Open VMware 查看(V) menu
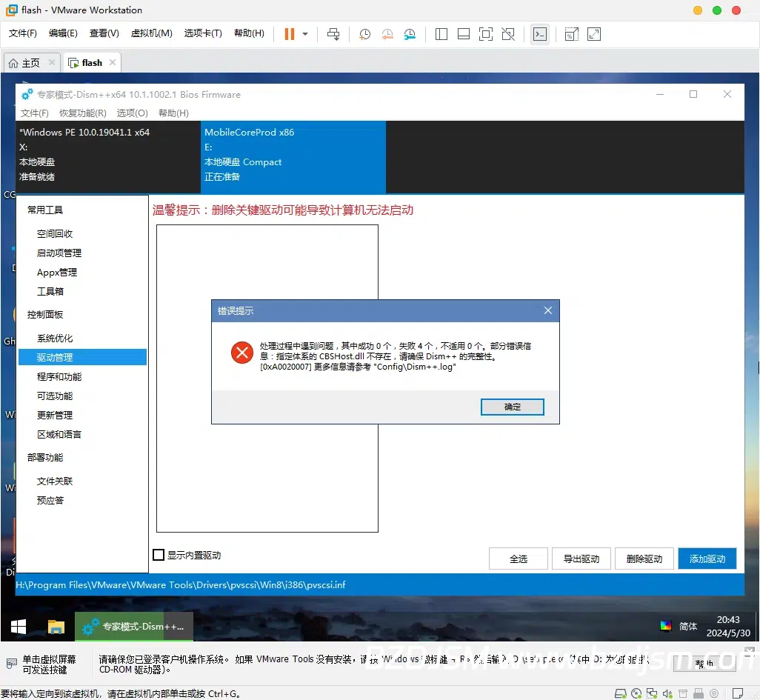The height and width of the screenshot is (700, 760). (x=104, y=33)
